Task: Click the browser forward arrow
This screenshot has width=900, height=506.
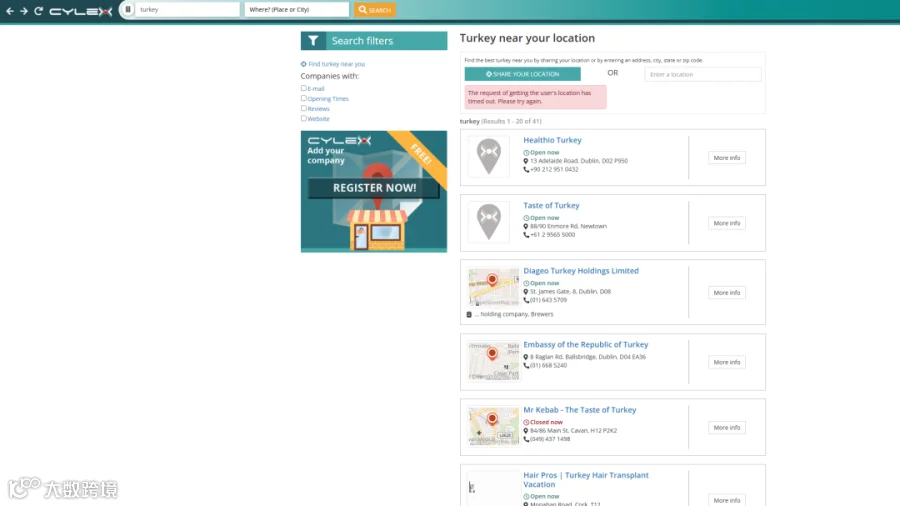Action: click(x=24, y=10)
